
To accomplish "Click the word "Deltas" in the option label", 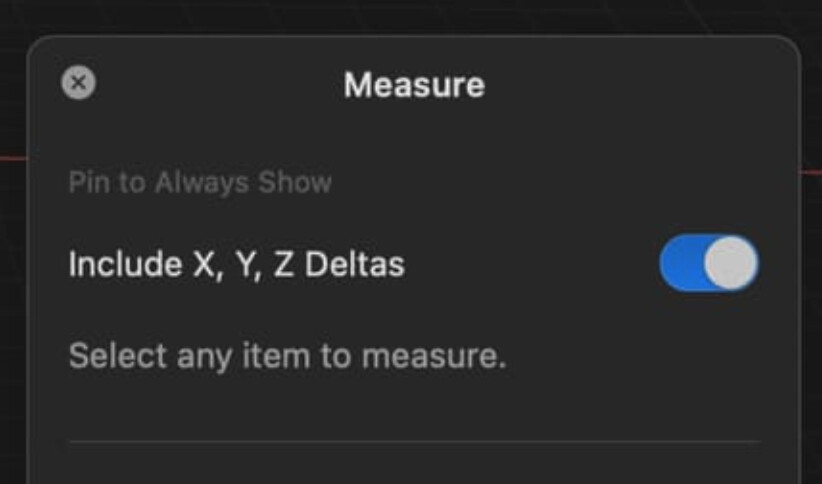I will (x=355, y=264).
